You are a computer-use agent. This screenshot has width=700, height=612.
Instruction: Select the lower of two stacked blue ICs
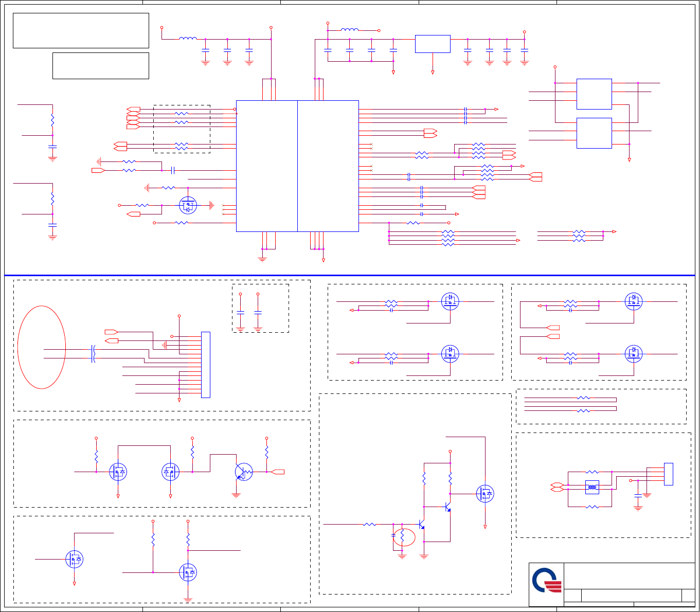tap(594, 133)
